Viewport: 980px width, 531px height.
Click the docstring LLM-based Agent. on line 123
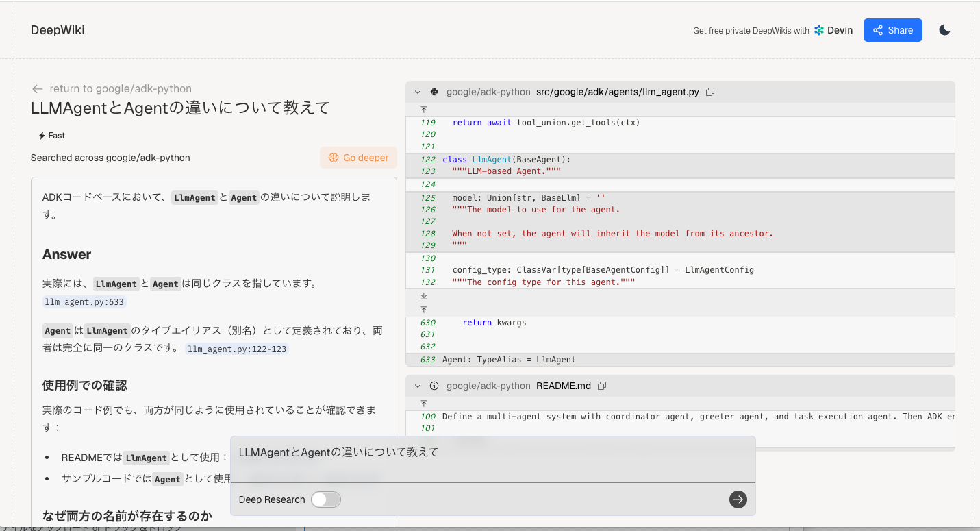(506, 171)
